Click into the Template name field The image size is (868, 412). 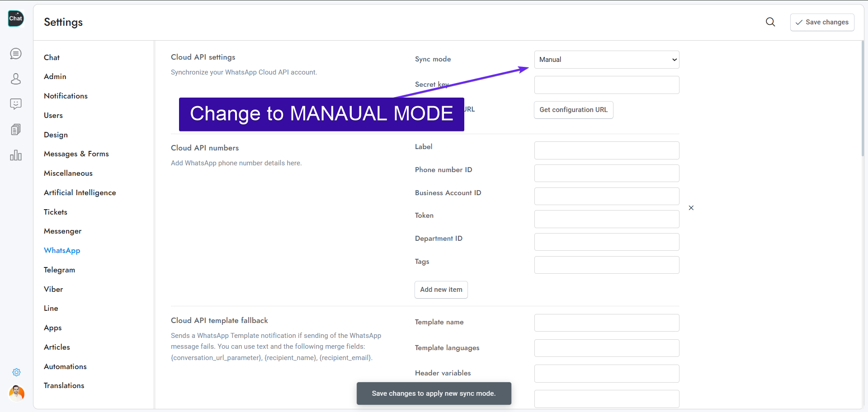pyautogui.click(x=606, y=323)
